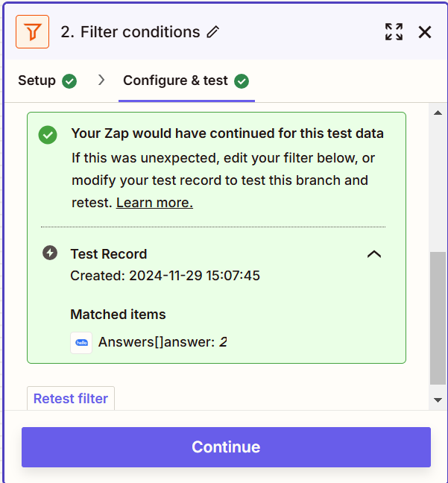Click the orange Filter step icon
The image size is (448, 483).
coord(32,32)
